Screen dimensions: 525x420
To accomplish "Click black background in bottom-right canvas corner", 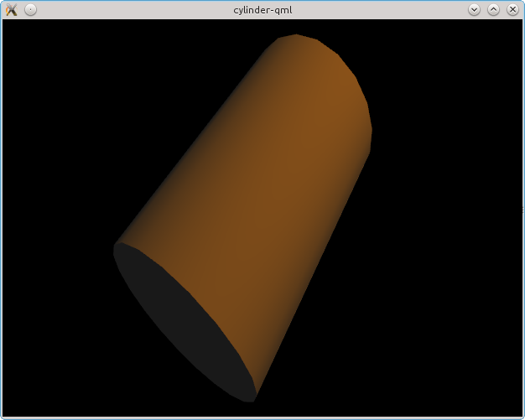I will 486,386.
